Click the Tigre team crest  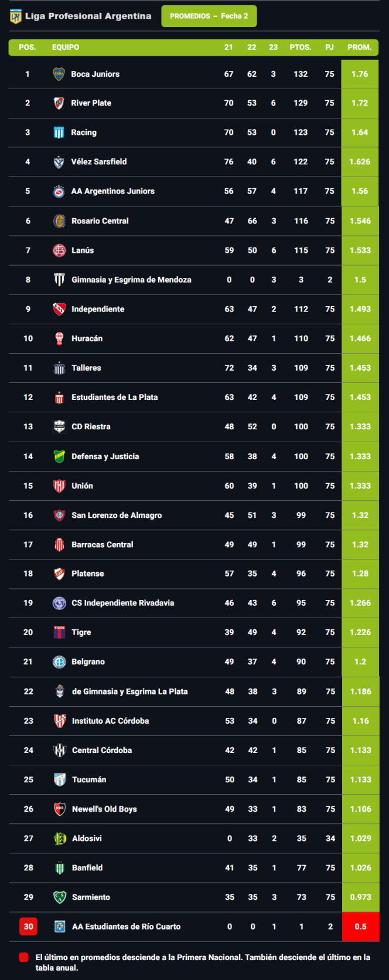[59, 632]
